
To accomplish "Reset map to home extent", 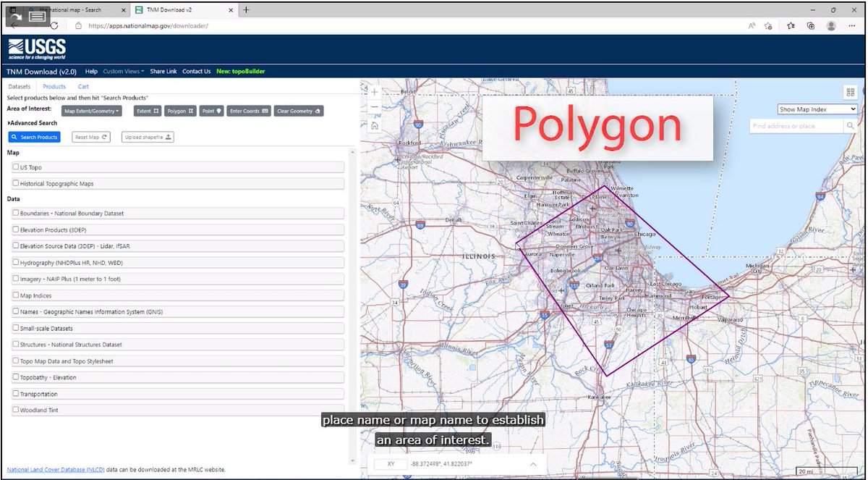I will tap(374, 125).
